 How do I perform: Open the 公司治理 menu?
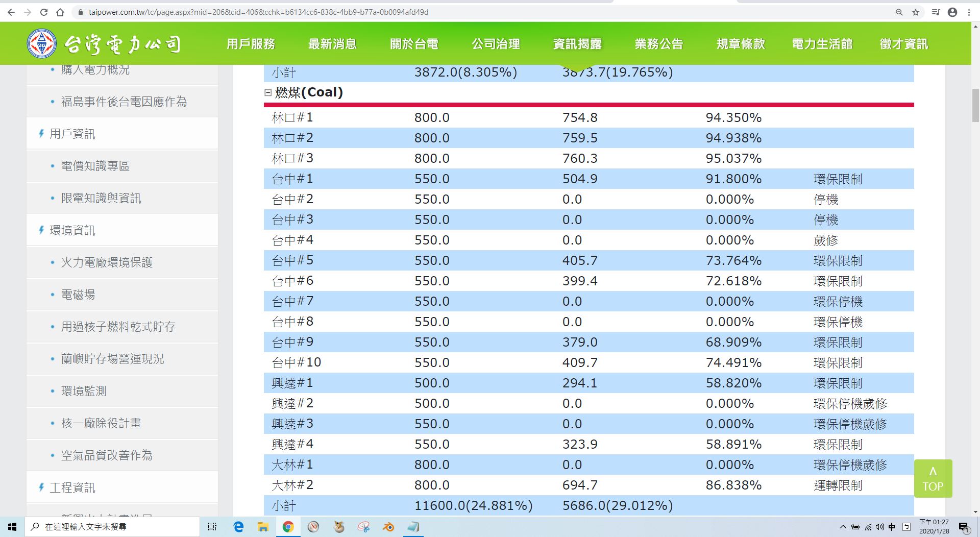[x=496, y=44]
